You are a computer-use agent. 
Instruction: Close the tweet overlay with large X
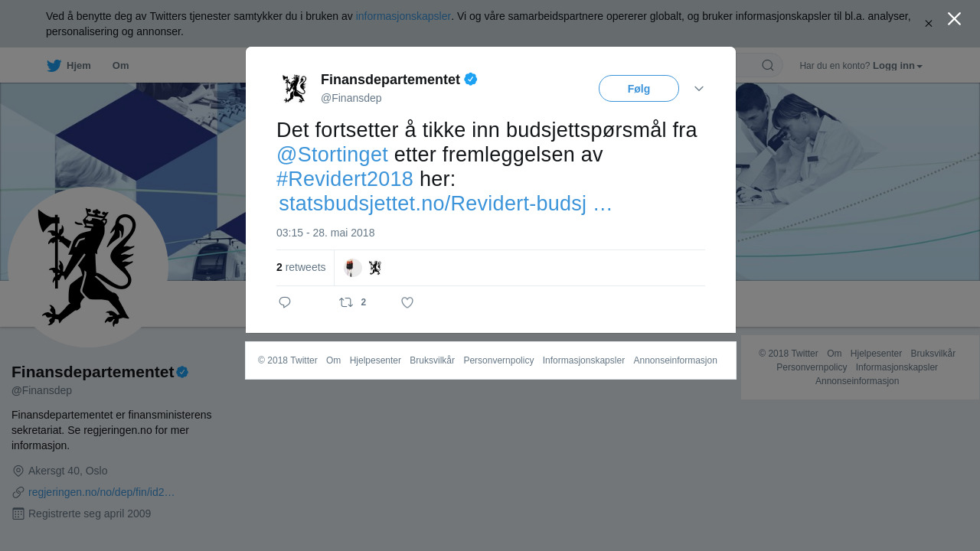click(954, 18)
